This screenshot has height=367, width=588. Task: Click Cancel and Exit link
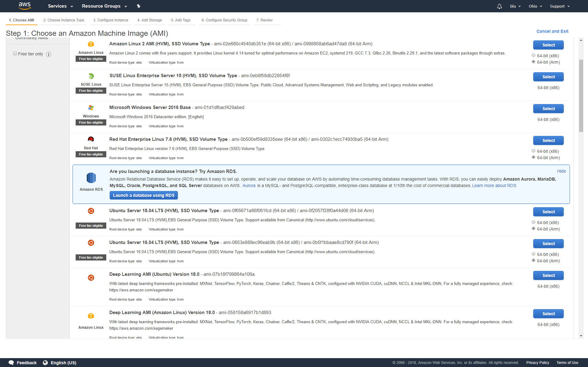coord(552,31)
